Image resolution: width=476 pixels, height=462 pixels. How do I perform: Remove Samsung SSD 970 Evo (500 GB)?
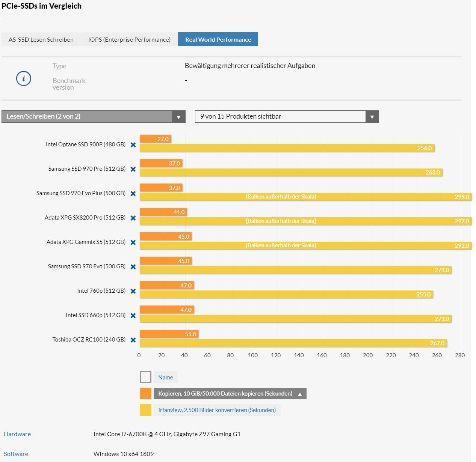coord(133,267)
